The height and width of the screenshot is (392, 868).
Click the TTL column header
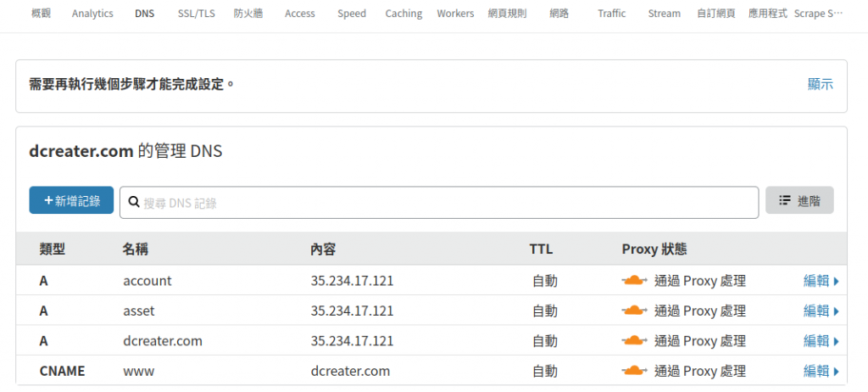(541, 249)
